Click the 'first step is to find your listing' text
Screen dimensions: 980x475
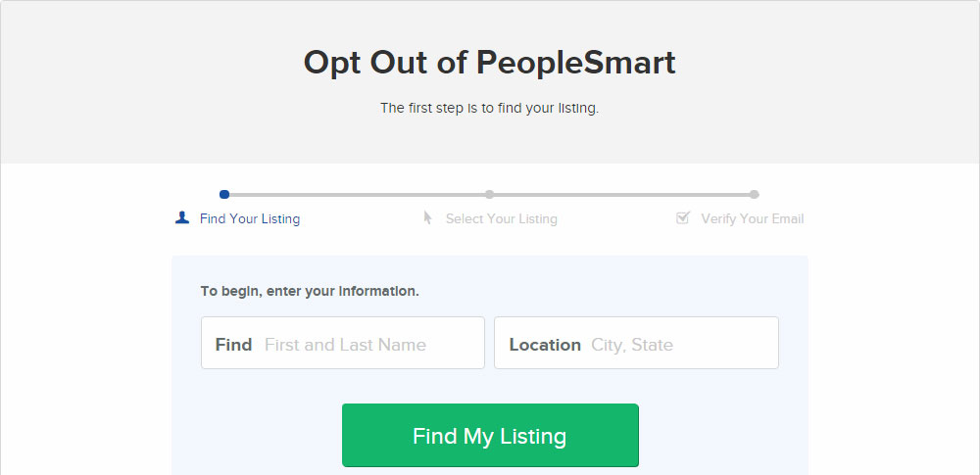[x=489, y=108]
